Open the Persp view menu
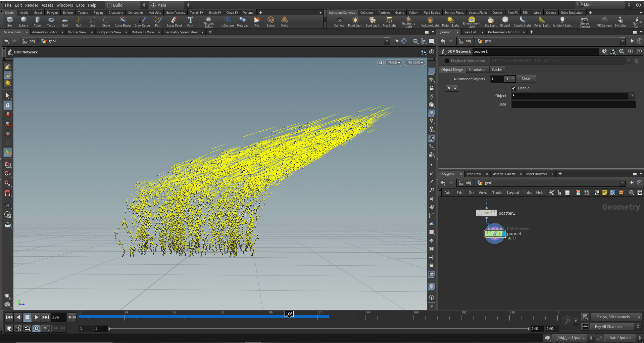 pyautogui.click(x=393, y=62)
